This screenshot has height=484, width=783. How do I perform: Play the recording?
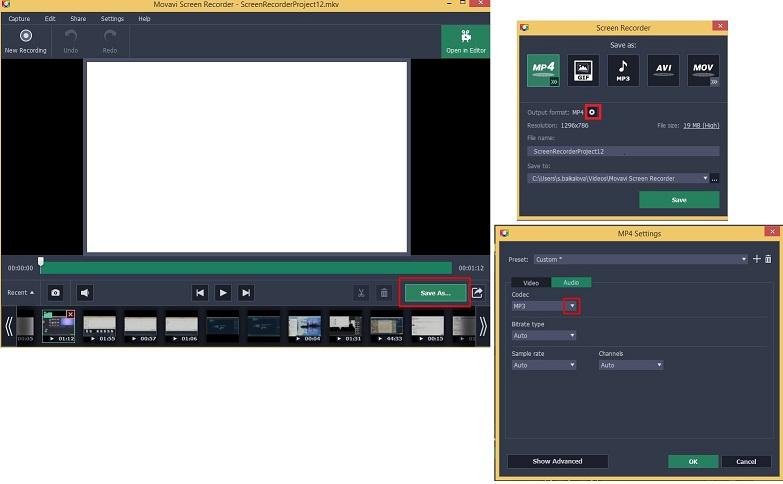click(x=223, y=293)
